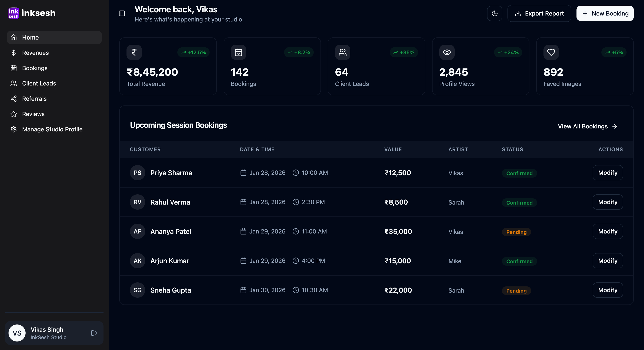Image resolution: width=644 pixels, height=350 pixels.
Task: Open the Reviews page
Action: (x=33, y=114)
